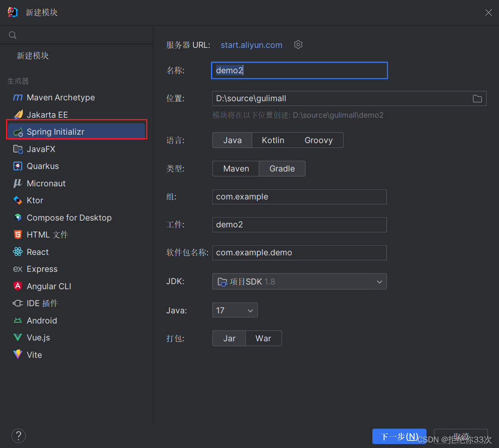Viewport: 499px width, 448px height.
Task: Choose the Micronaut generator
Action: [x=76, y=183]
